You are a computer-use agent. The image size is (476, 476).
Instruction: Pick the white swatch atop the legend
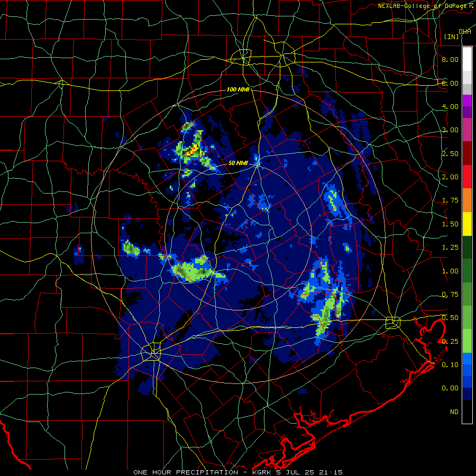[x=467, y=59]
